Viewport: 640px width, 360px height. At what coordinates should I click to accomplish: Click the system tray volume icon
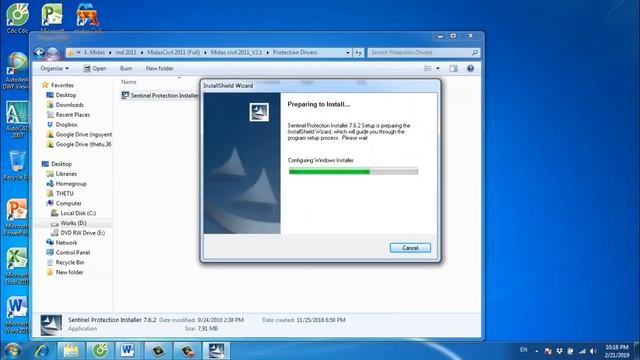point(593,351)
